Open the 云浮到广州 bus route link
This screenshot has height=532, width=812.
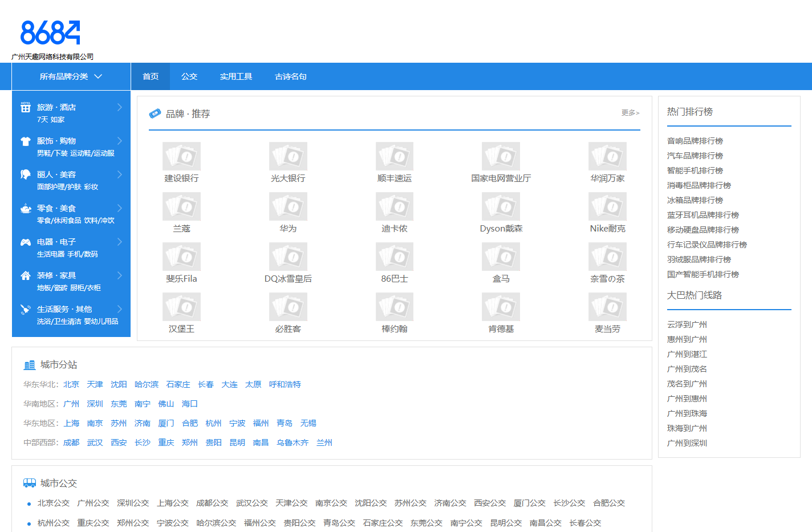click(687, 324)
